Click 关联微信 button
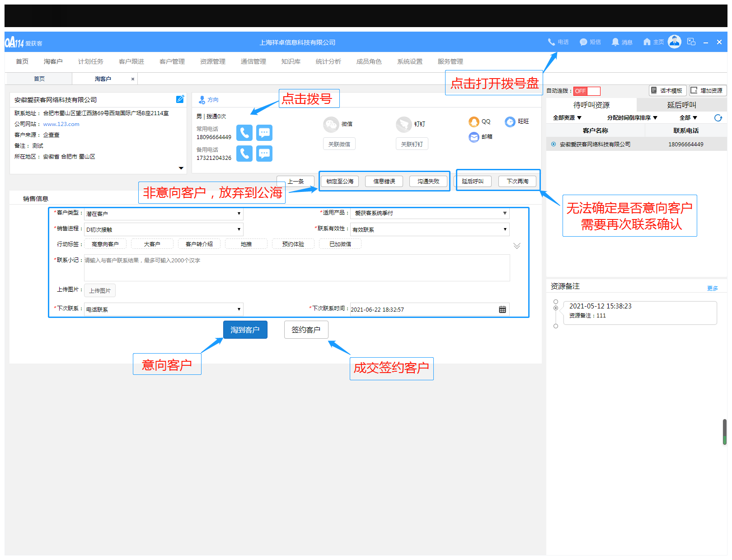The width and height of the screenshot is (732, 560). point(339,144)
